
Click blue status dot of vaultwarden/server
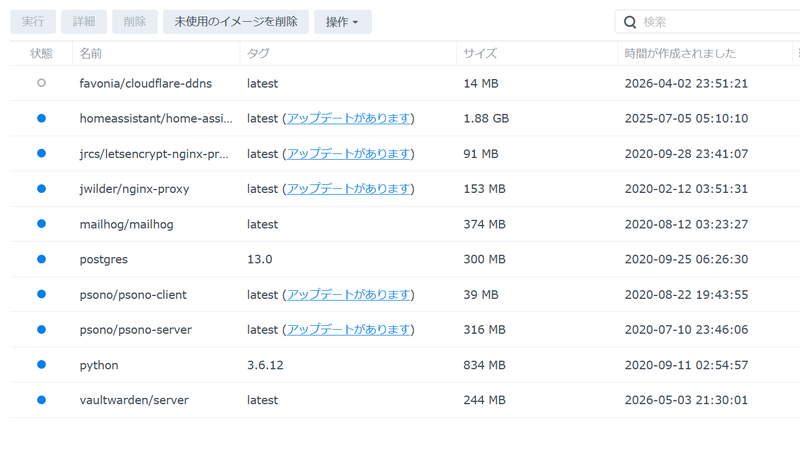pos(41,400)
